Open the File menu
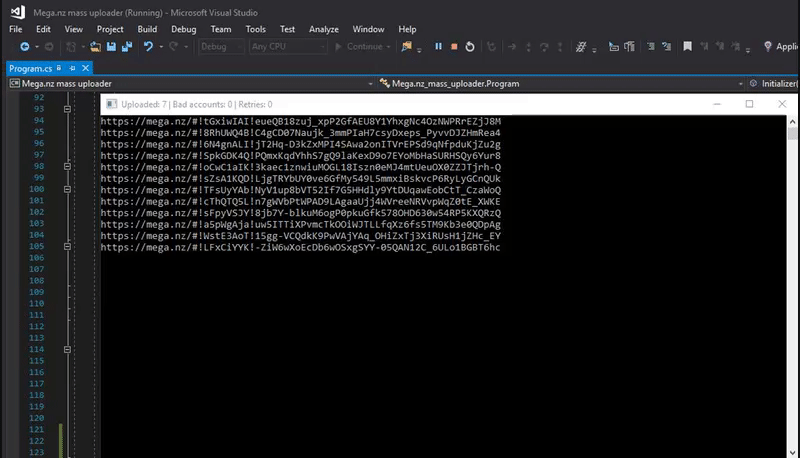Image resolution: width=800 pixels, height=458 pixels. pos(16,29)
